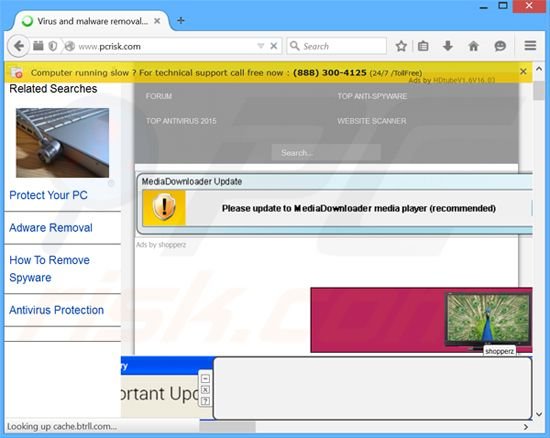This screenshot has width=550, height=438.
Task: Open a new tab with plus button
Action: coord(181,21)
